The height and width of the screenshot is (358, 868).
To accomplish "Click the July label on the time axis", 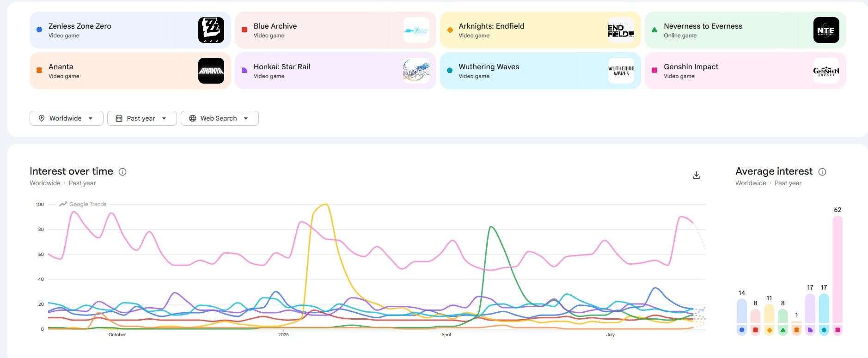I will click(611, 334).
